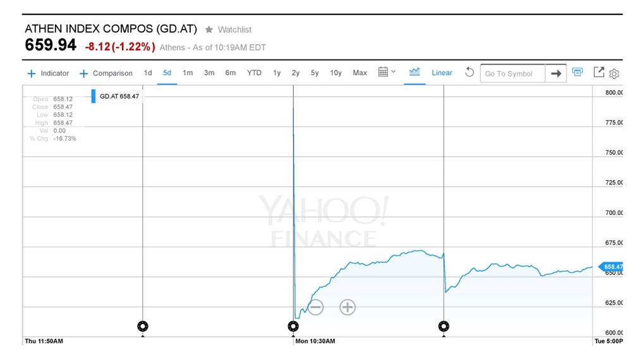Toggle the area chart type icon

click(415, 72)
